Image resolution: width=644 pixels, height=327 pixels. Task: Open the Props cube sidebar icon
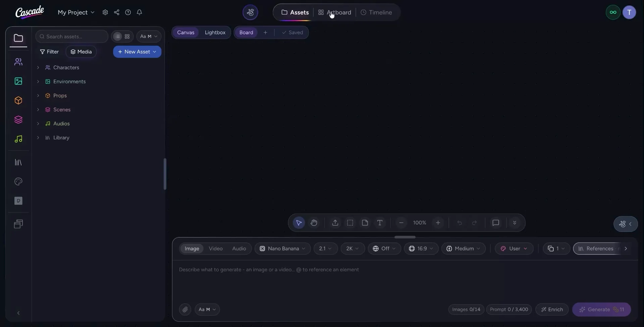tap(18, 100)
